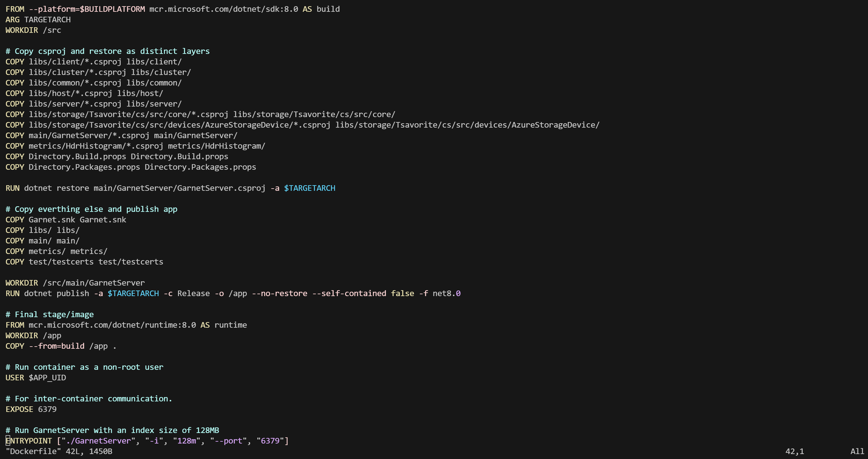Click the COPY test/testcerts line
Screen dimensions: 868x459
pyautogui.click(x=84, y=262)
